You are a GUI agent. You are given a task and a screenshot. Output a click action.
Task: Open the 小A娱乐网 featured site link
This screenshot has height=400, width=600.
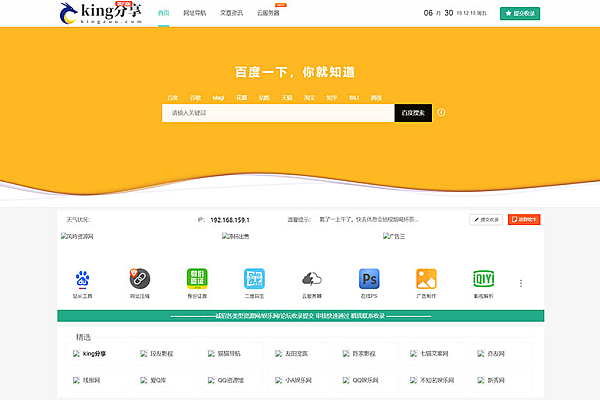click(298, 380)
